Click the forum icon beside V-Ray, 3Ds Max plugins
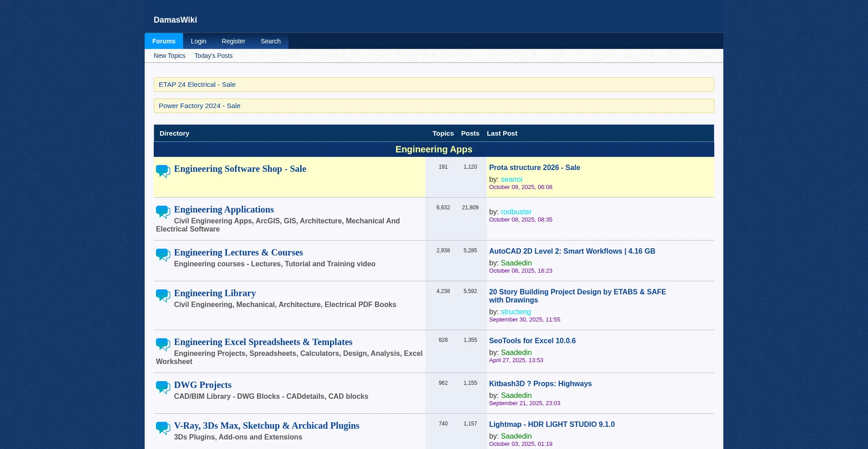 (163, 428)
